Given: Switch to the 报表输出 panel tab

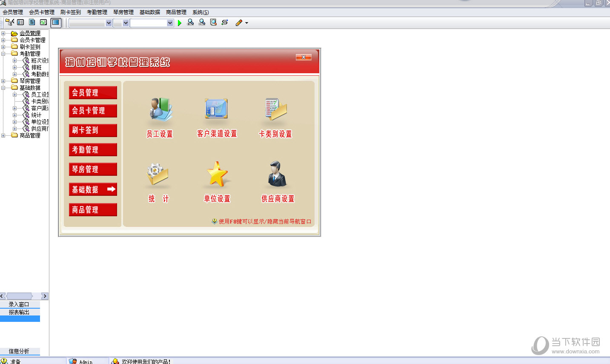Looking at the screenshot, I should (x=20, y=312).
